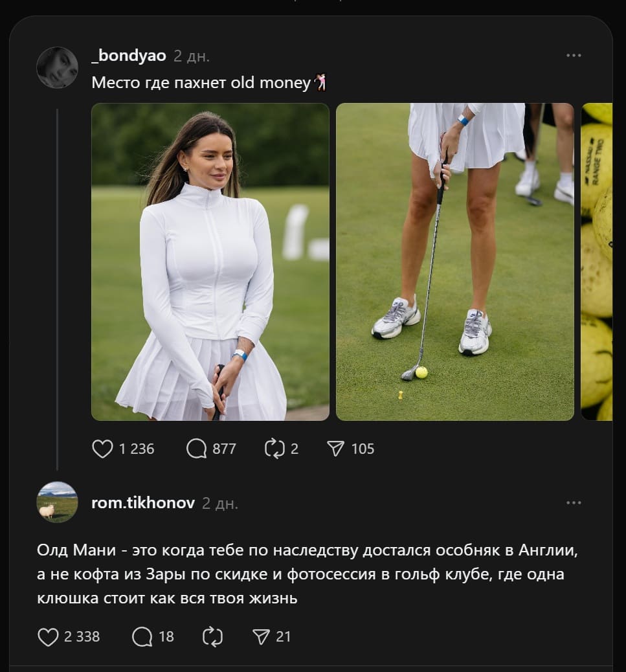Viewport: 626px width, 672px height.
Task: View the 1 236 likes count
Action: point(137,448)
